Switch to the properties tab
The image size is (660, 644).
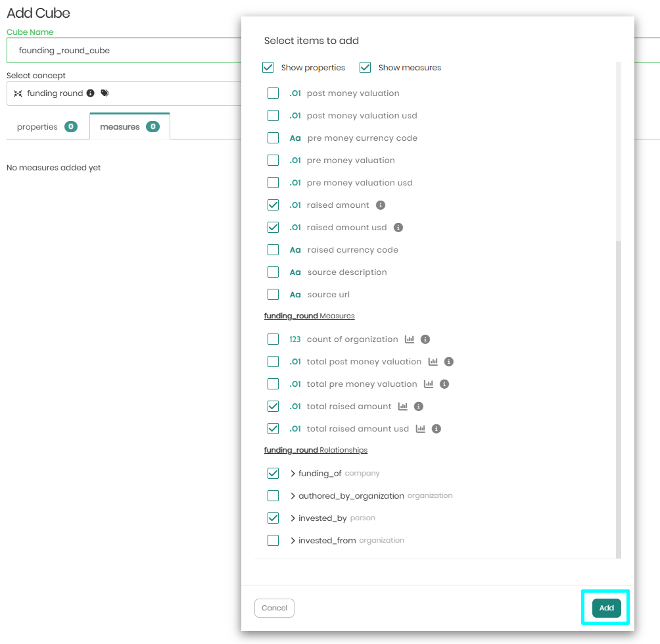pos(47,127)
